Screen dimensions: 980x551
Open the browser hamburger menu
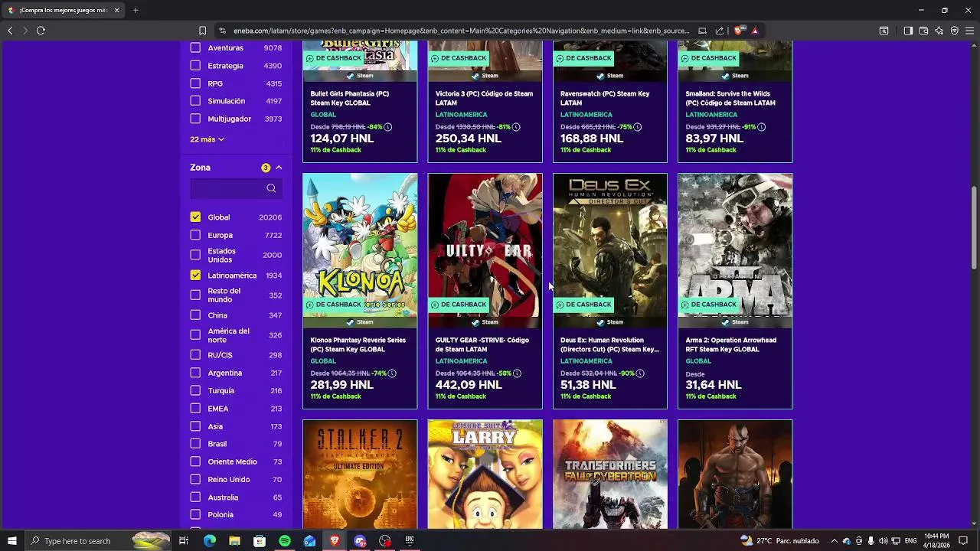point(969,31)
